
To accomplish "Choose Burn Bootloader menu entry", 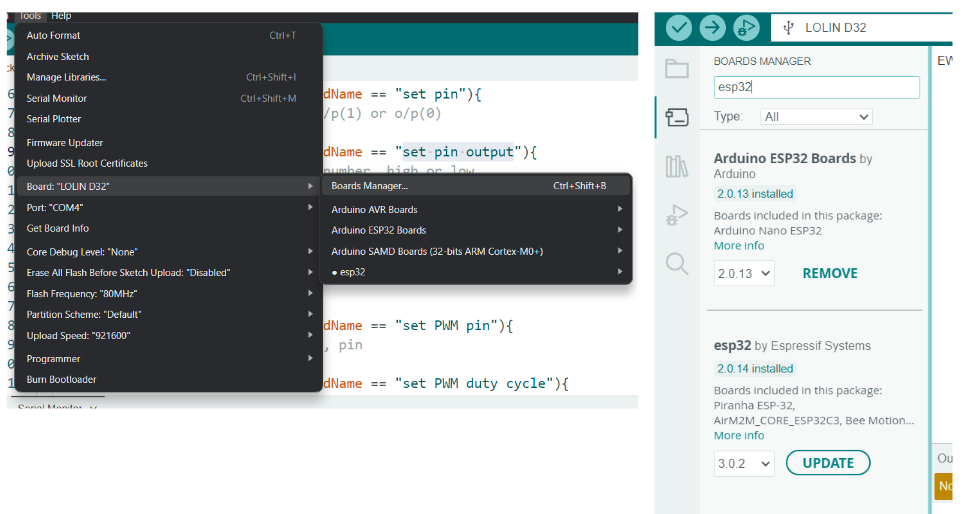I will pos(168,379).
